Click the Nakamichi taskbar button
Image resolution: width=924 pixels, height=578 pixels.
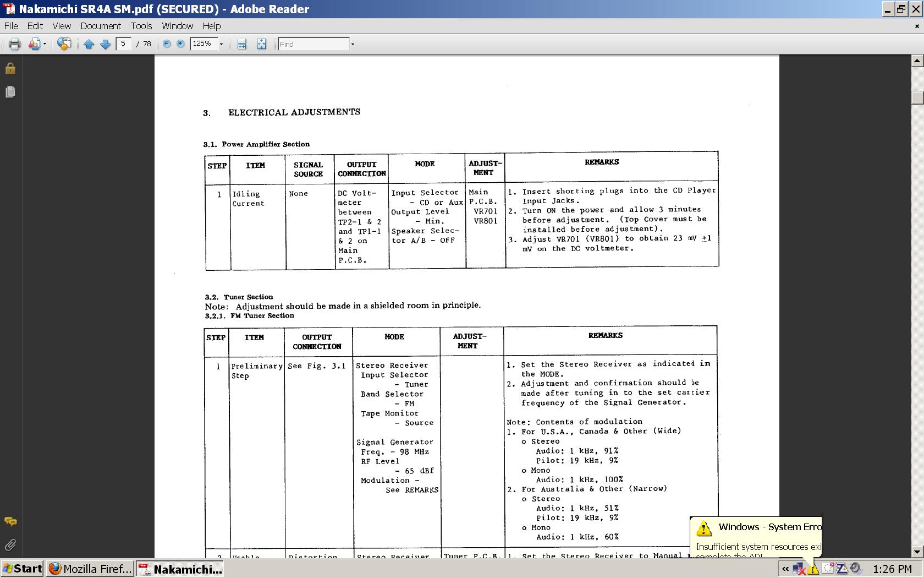[180, 569]
